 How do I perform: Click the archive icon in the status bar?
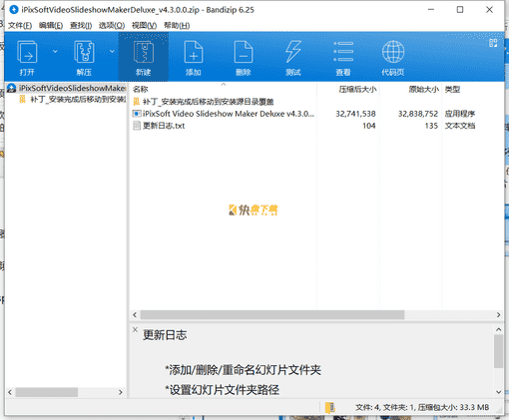pos(329,407)
